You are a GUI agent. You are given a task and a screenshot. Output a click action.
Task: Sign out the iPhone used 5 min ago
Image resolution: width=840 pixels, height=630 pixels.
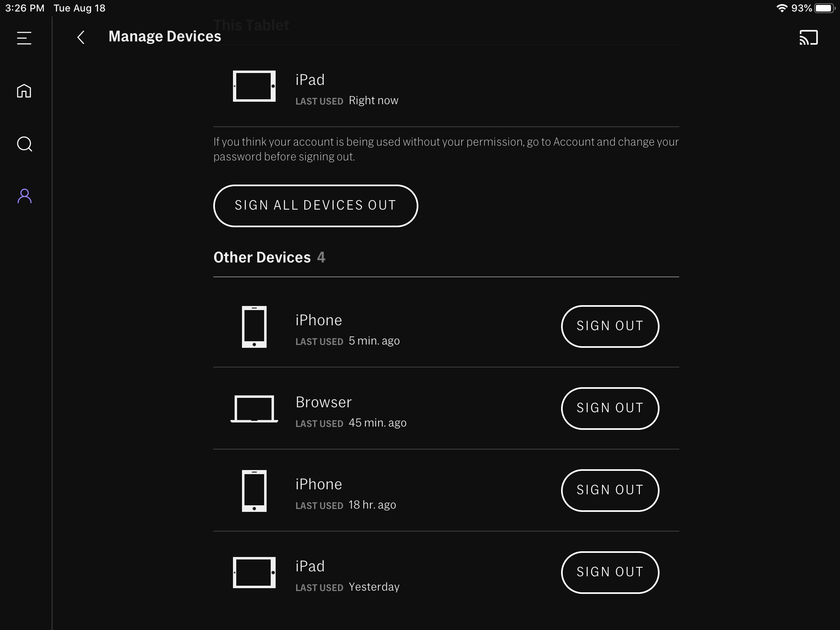pyautogui.click(x=610, y=326)
